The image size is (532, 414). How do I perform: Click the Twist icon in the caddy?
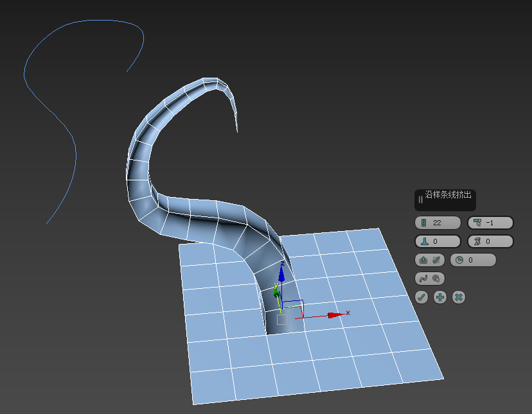477,241
